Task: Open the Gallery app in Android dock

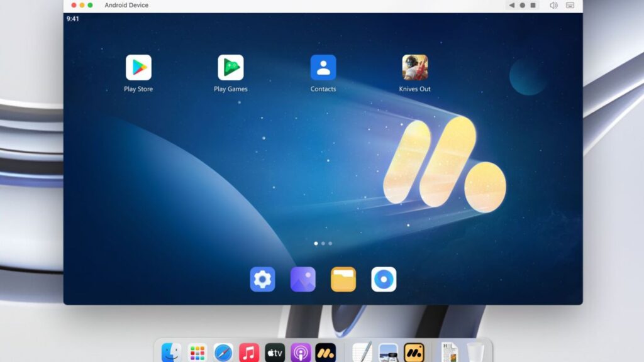Action: pyautogui.click(x=303, y=280)
